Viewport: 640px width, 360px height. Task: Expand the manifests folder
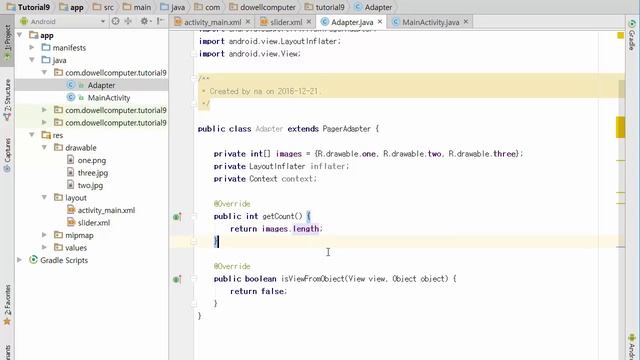[32, 47]
